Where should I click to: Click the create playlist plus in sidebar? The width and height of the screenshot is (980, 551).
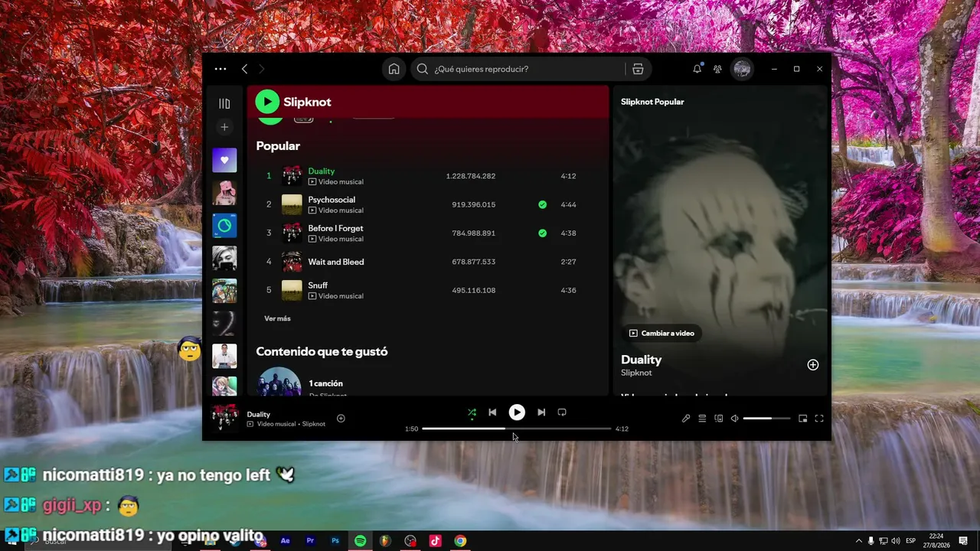224,127
